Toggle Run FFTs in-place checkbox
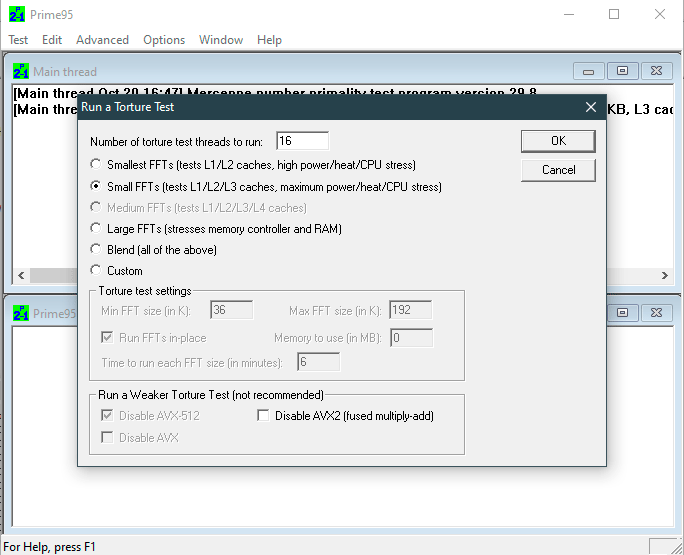Viewport: 684px width, 555px height. point(154,337)
